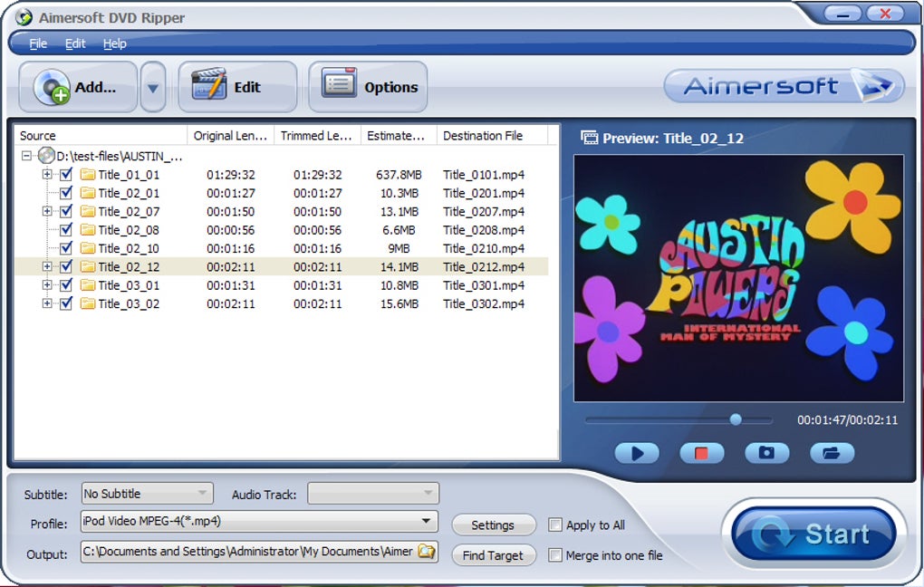Select the 01:29:32 original length cell

point(231,175)
